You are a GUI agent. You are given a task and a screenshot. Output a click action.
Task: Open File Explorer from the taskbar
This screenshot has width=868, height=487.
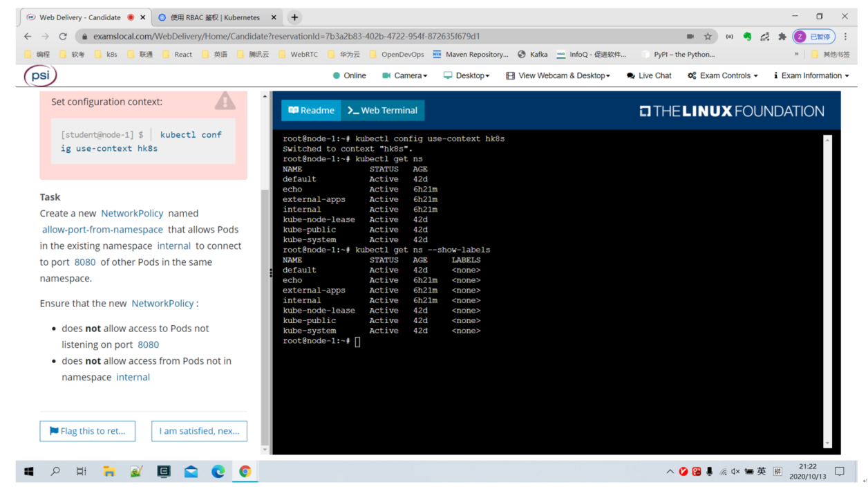click(108, 471)
